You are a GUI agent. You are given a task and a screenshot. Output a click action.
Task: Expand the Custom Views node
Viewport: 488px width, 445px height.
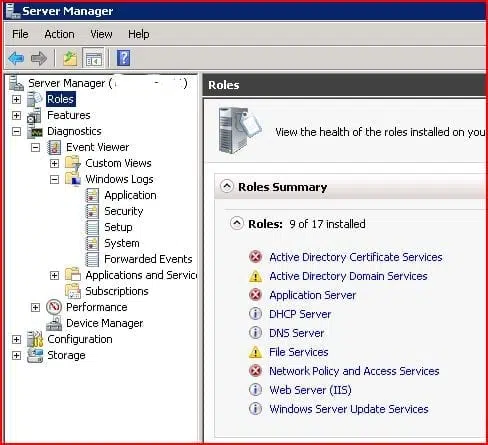[x=54, y=163]
